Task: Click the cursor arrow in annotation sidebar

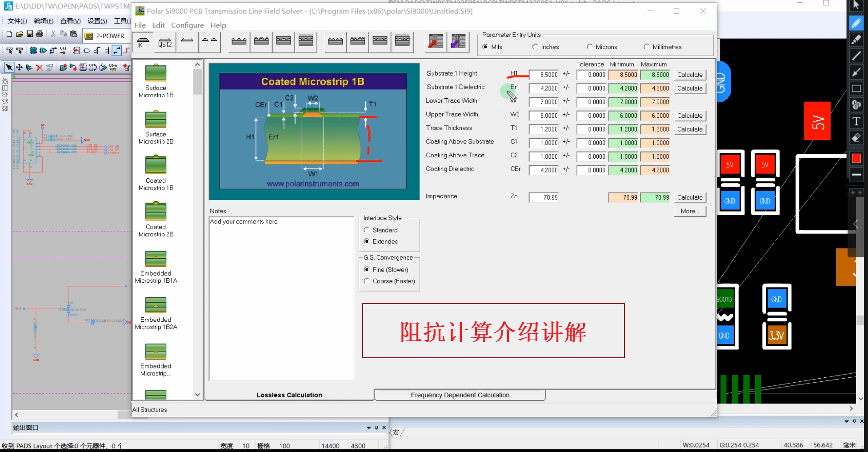Action: (x=856, y=6)
